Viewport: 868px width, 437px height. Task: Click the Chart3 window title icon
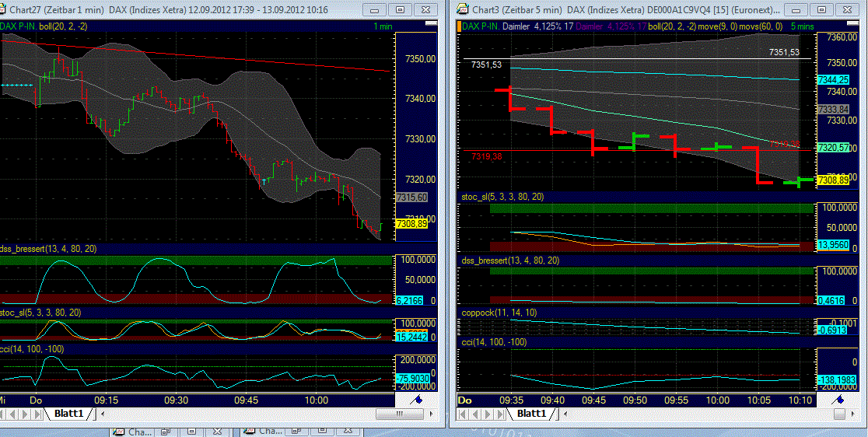click(462, 9)
